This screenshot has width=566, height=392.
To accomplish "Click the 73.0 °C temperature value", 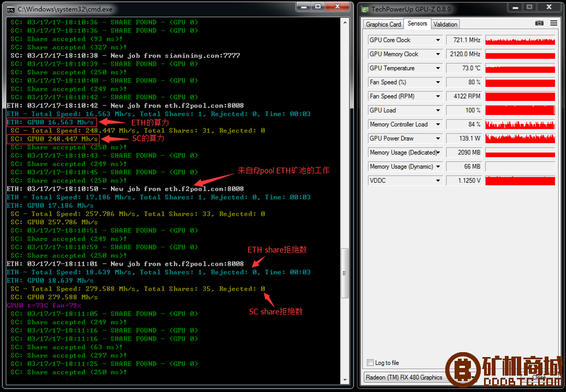I will pyautogui.click(x=464, y=68).
